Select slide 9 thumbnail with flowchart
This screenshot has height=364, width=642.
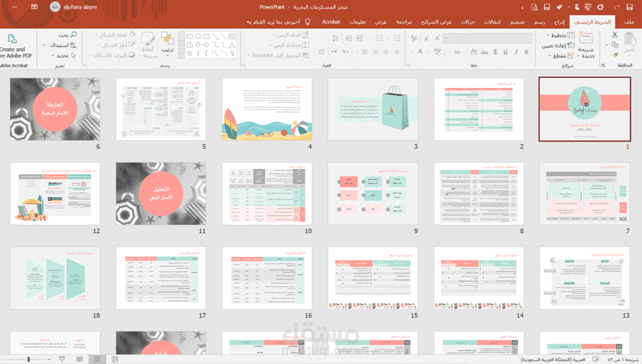[373, 194]
